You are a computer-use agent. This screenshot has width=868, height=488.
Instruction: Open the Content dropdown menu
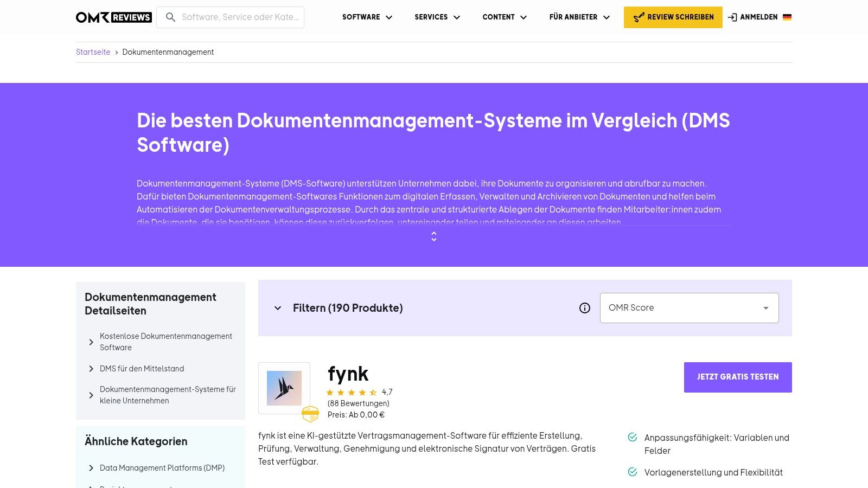[x=504, y=17]
